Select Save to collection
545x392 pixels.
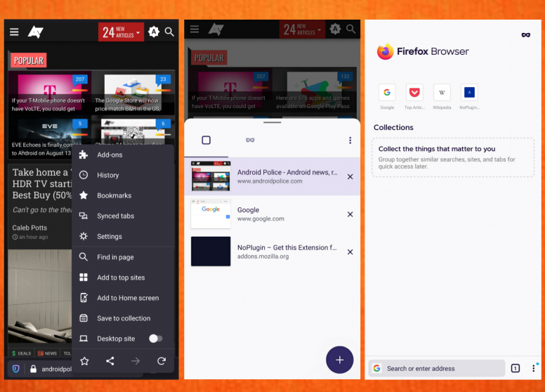click(123, 318)
